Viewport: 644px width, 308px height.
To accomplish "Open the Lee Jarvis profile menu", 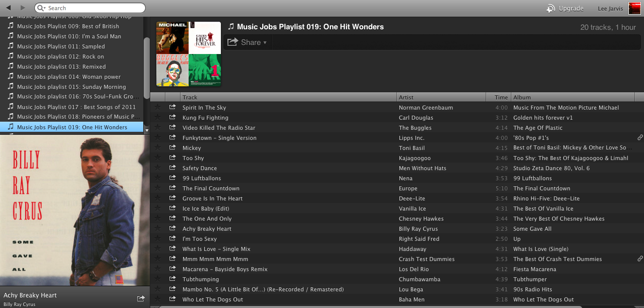I will tap(610, 9).
